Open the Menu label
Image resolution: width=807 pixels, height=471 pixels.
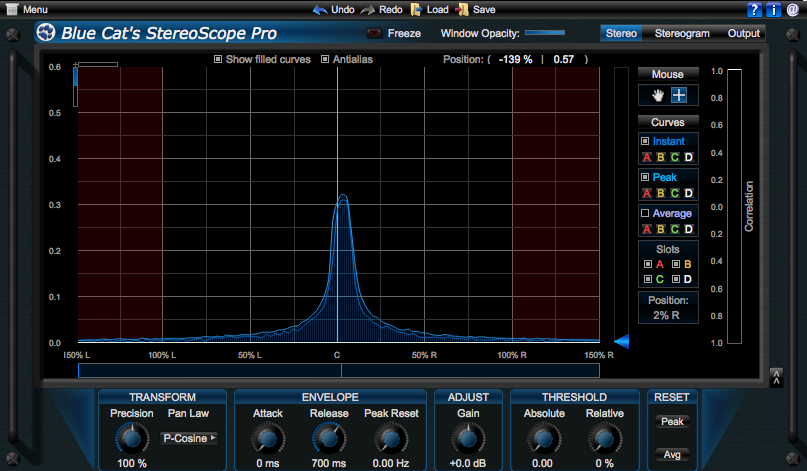(x=36, y=10)
